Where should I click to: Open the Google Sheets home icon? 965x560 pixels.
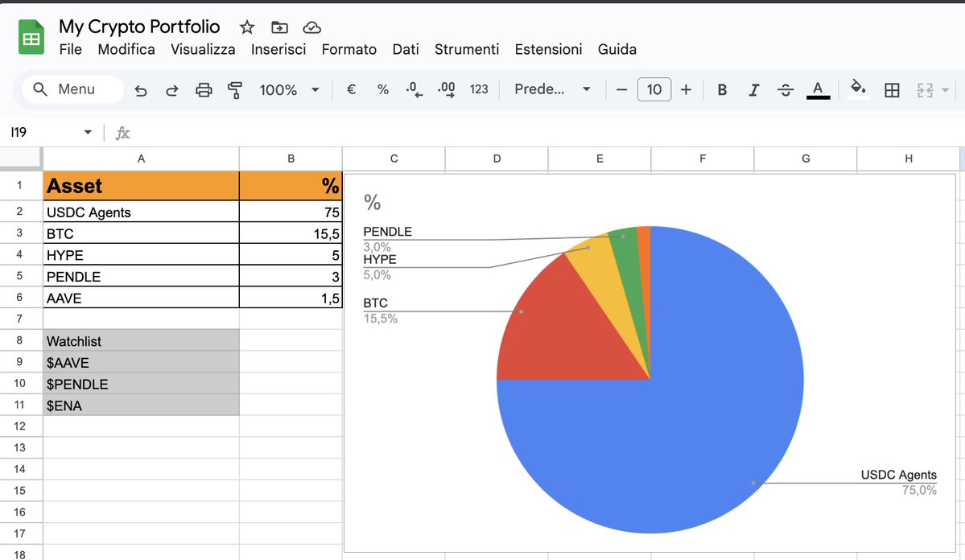coord(31,37)
